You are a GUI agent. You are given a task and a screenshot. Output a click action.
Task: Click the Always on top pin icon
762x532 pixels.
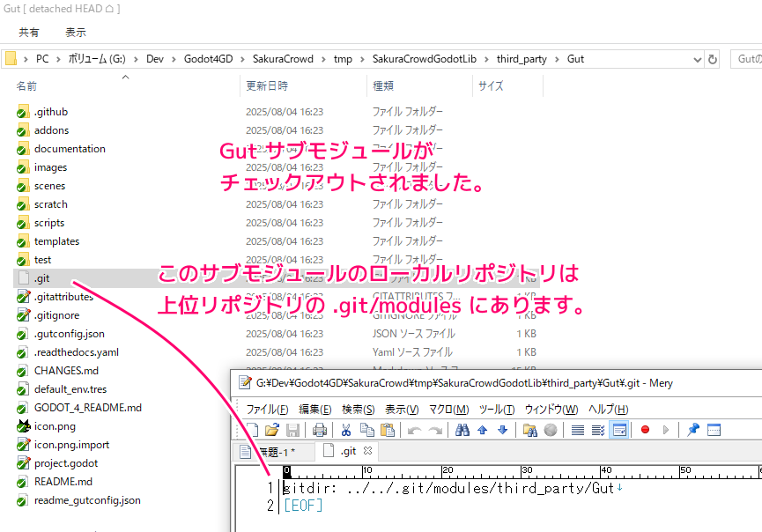click(692, 430)
